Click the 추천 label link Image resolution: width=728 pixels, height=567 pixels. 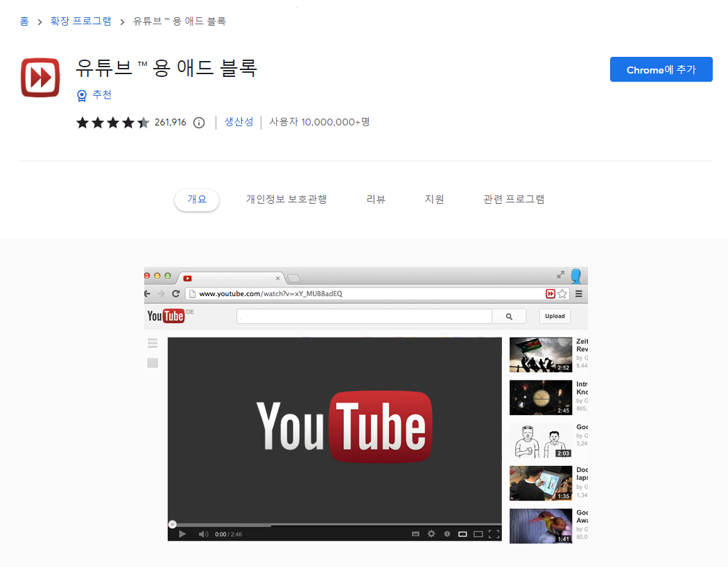point(102,95)
